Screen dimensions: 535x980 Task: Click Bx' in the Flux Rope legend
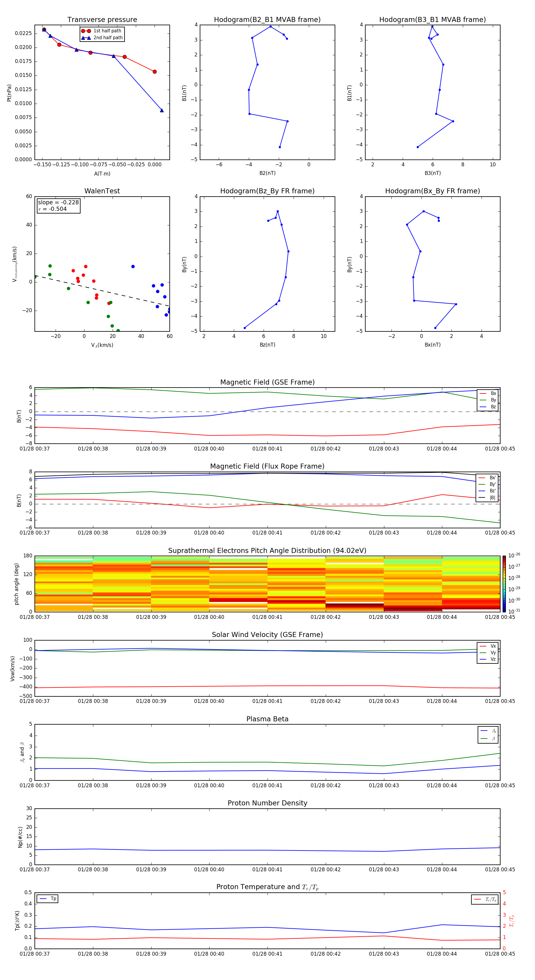click(x=487, y=478)
